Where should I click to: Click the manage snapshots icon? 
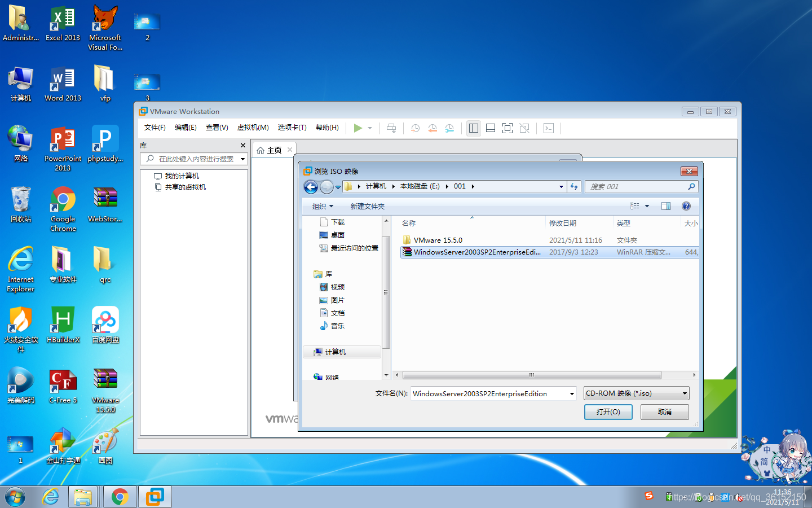point(449,128)
